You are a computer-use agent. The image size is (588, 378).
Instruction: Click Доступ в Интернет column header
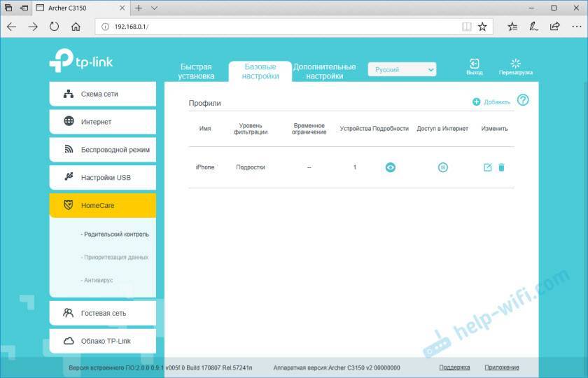click(442, 129)
